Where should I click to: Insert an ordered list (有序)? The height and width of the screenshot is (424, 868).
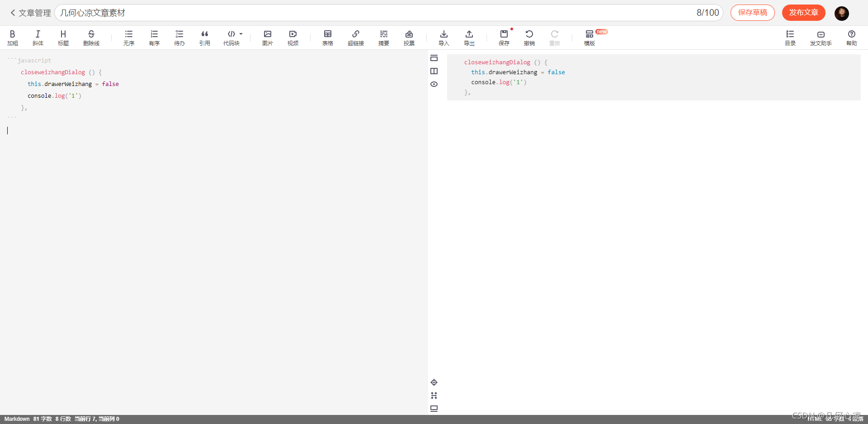[154, 38]
